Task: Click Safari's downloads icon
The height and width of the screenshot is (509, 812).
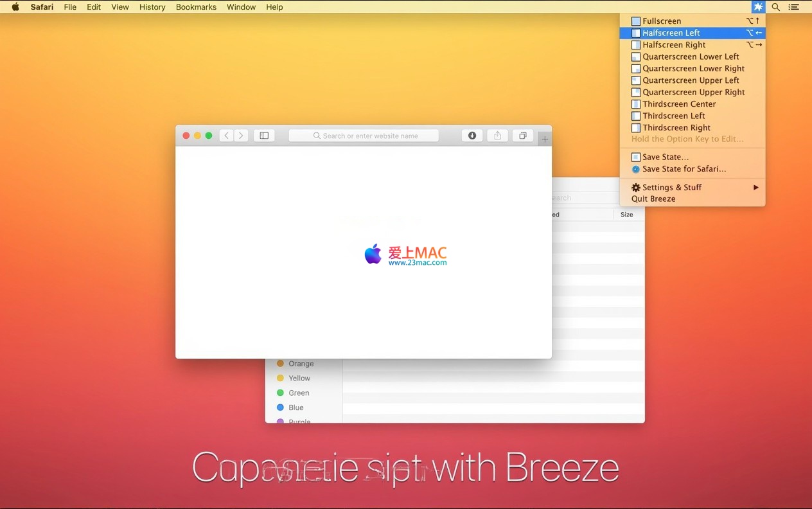Action: click(x=472, y=136)
